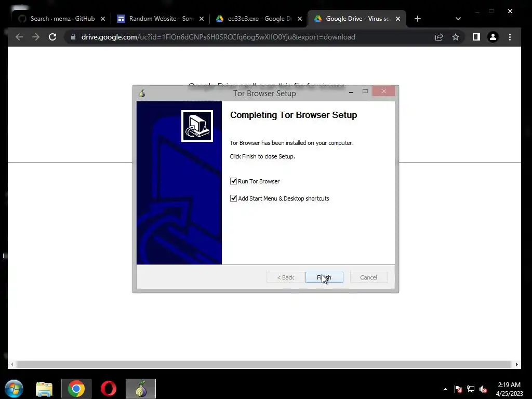
Task: Close the Search memz GitHub tab
Action: (103, 19)
